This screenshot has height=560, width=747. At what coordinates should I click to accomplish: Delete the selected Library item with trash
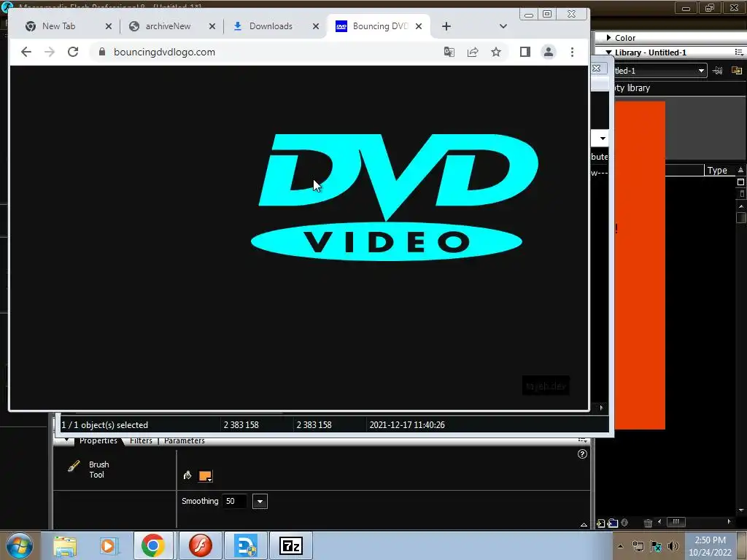click(648, 524)
